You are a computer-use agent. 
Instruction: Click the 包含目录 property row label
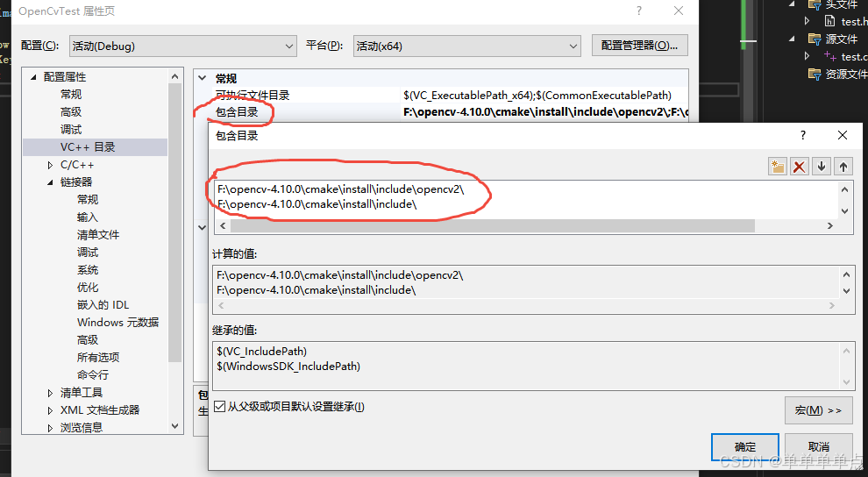click(237, 112)
